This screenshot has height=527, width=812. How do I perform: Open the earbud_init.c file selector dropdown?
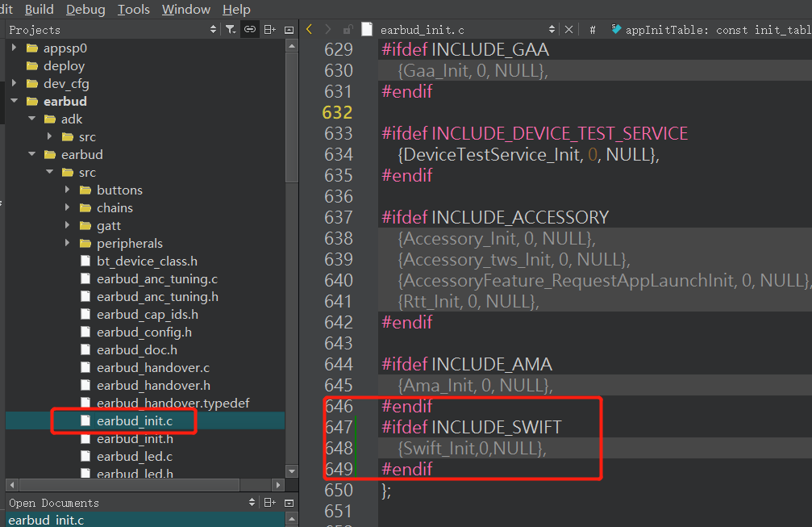[553, 29]
